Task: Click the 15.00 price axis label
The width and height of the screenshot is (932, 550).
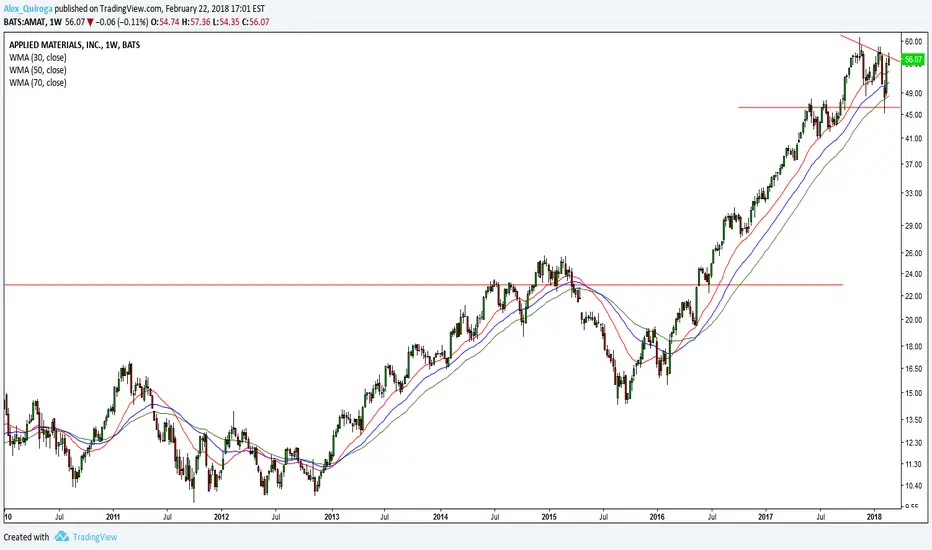Action: point(912,393)
